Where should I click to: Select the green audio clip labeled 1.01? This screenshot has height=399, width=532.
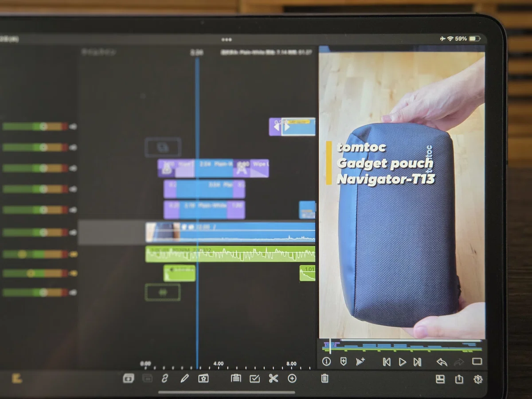coord(308,273)
